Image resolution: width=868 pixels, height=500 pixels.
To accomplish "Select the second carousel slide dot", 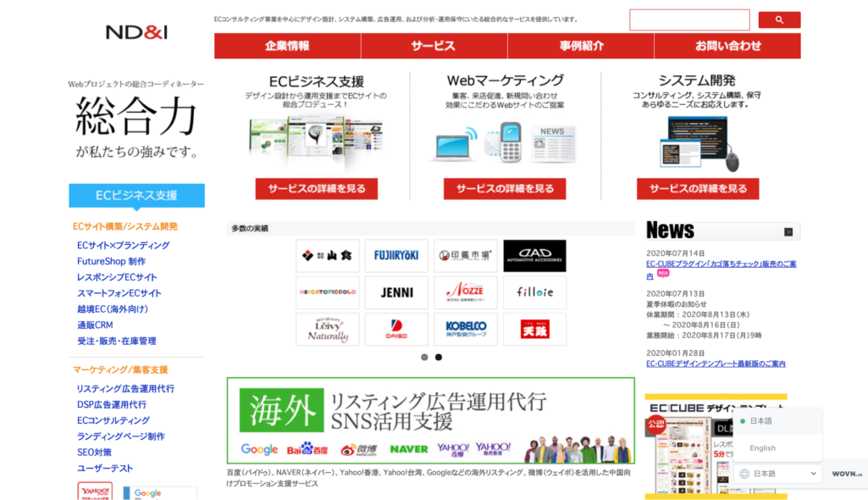I will click(x=439, y=358).
